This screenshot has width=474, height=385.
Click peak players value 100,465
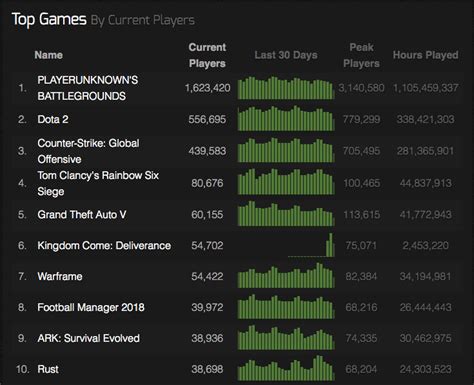pos(362,183)
